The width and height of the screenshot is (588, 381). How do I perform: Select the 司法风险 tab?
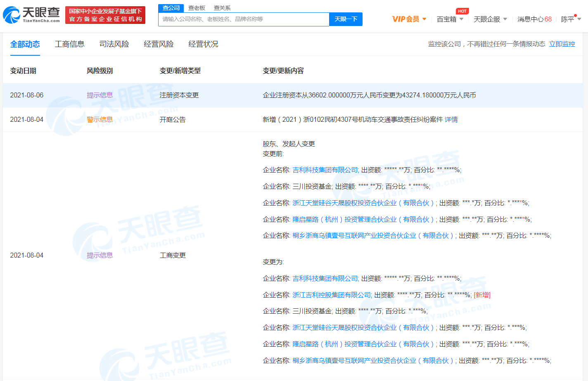click(x=114, y=44)
